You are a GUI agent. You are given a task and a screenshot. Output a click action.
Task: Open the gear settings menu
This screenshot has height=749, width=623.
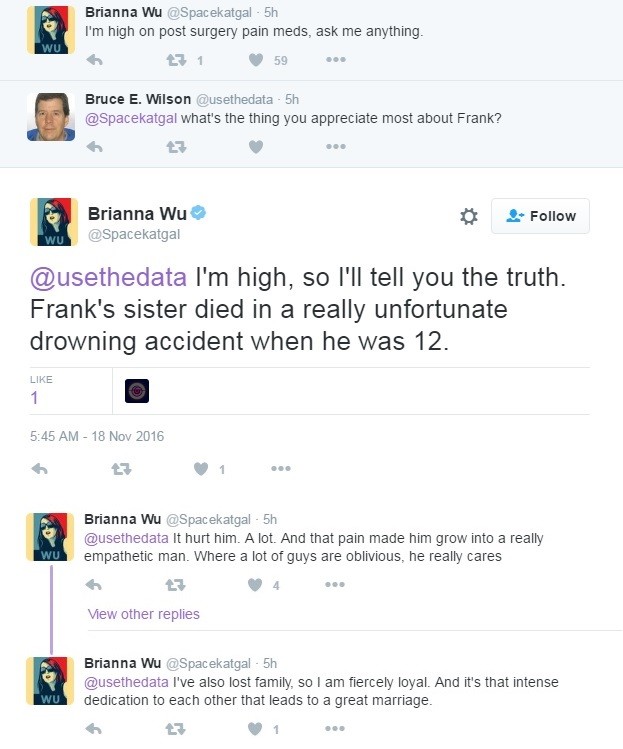point(469,216)
